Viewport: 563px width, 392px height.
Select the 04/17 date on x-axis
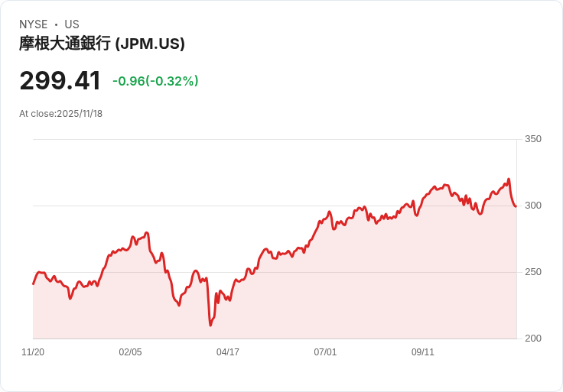pyautogui.click(x=228, y=352)
